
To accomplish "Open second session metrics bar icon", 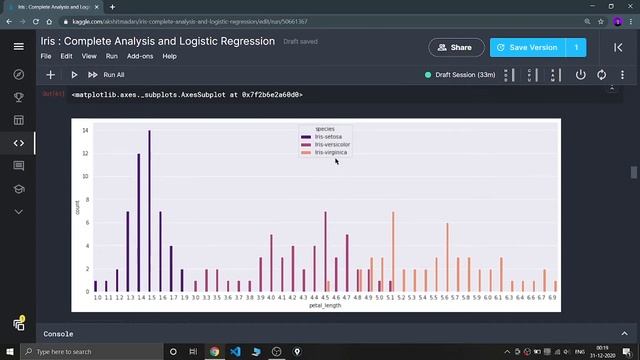I will pos(533,75).
